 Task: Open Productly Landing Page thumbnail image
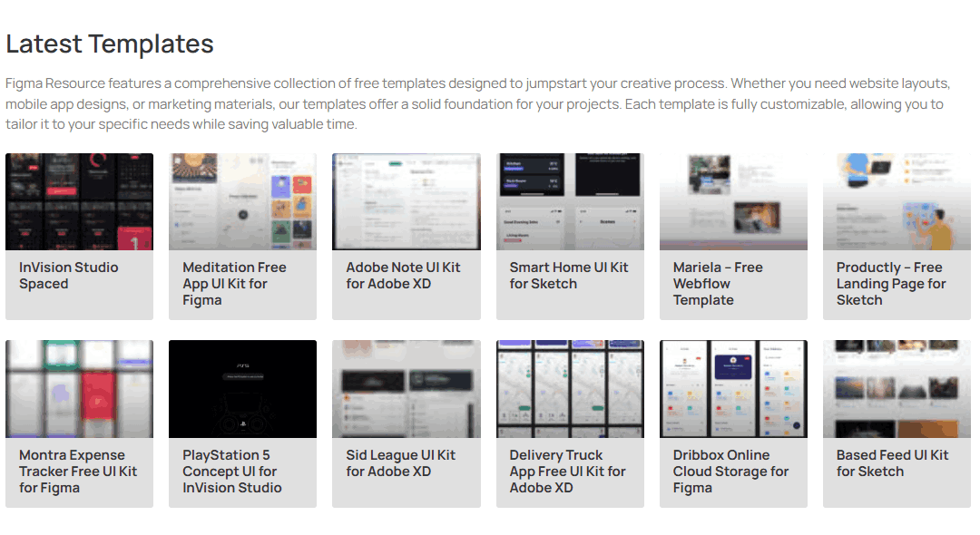point(897,201)
